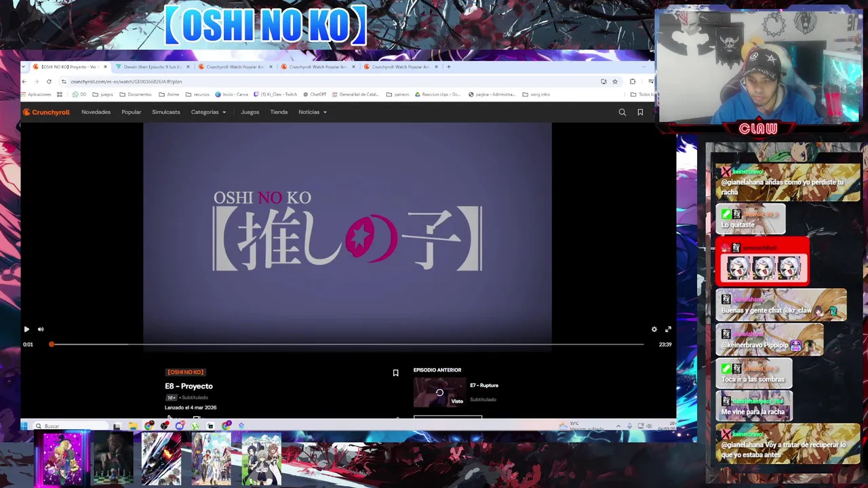Open the Documentos bookmark folder

[136, 94]
